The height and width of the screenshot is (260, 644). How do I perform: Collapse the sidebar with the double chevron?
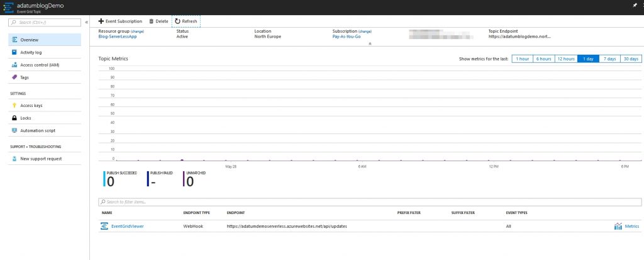[87, 22]
